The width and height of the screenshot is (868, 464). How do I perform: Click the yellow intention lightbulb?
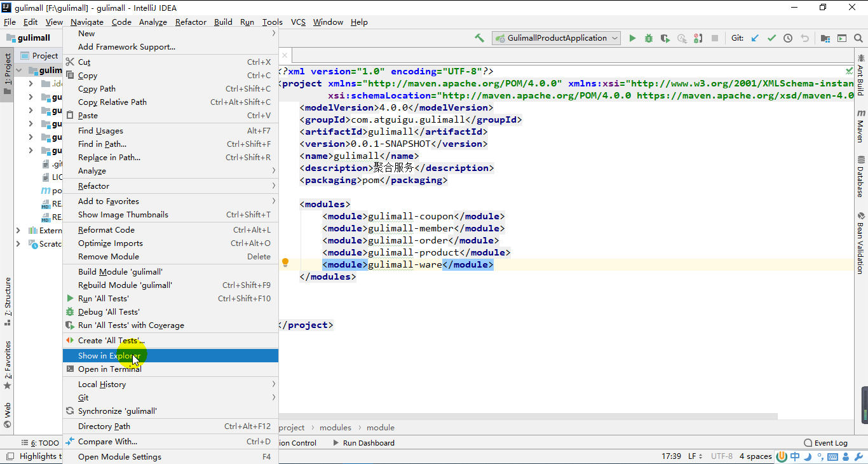(x=285, y=263)
